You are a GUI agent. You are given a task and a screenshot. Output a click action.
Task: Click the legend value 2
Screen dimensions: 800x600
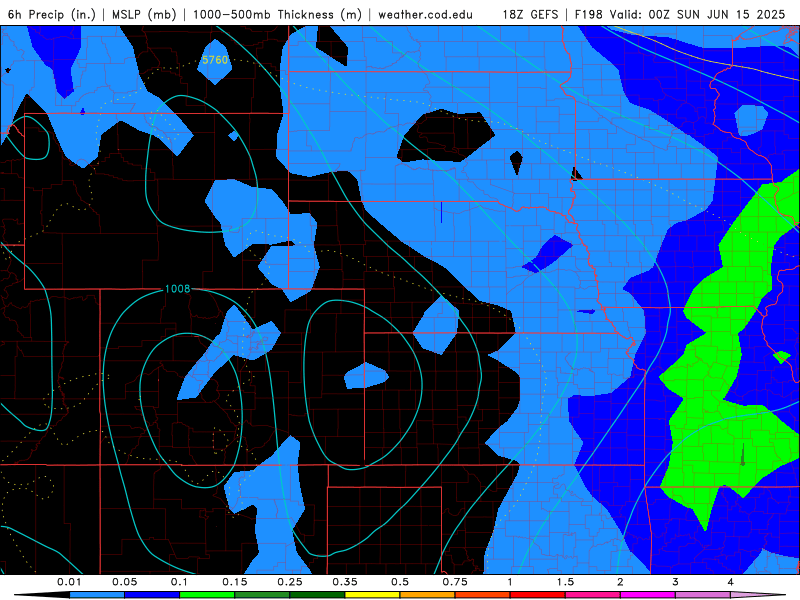[x=620, y=582]
